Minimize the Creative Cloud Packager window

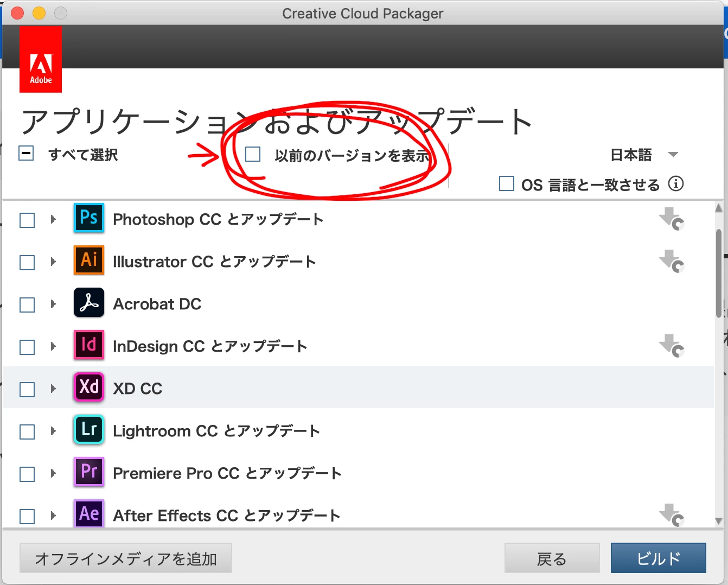point(39,13)
